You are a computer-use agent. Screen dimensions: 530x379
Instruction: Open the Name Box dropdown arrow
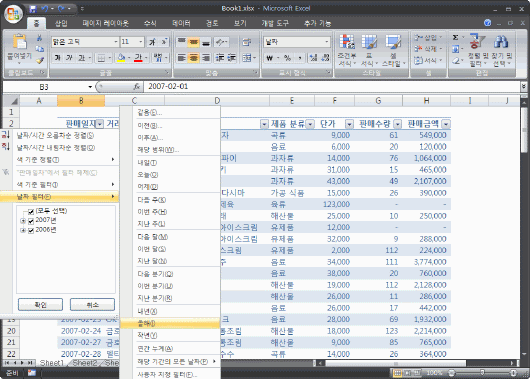(90, 87)
